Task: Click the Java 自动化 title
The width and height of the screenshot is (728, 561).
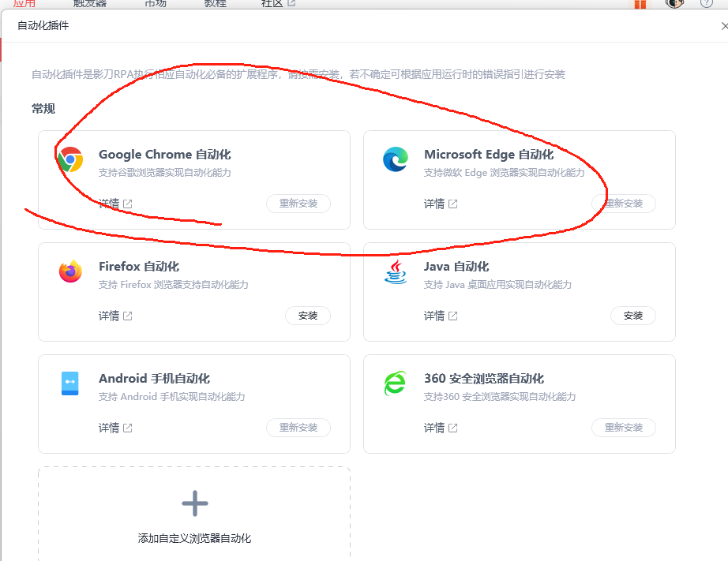Action: click(456, 267)
